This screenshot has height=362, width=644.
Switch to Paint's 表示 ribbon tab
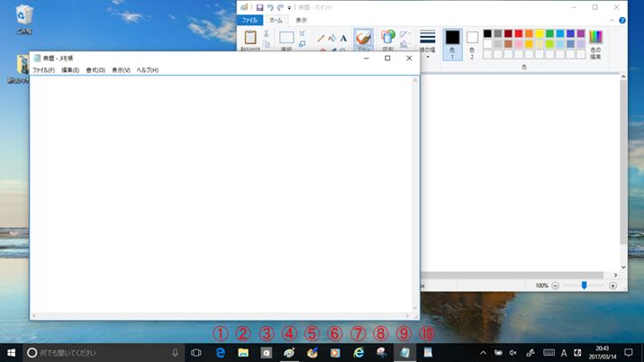(301, 20)
